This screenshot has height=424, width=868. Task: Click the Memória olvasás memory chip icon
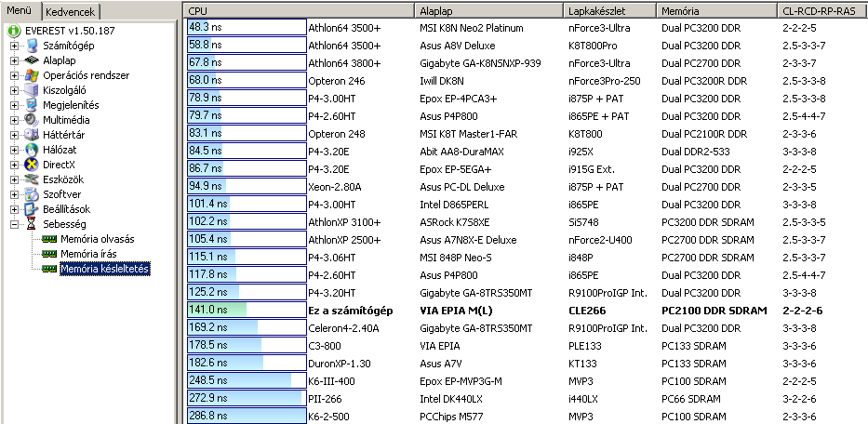(x=50, y=239)
